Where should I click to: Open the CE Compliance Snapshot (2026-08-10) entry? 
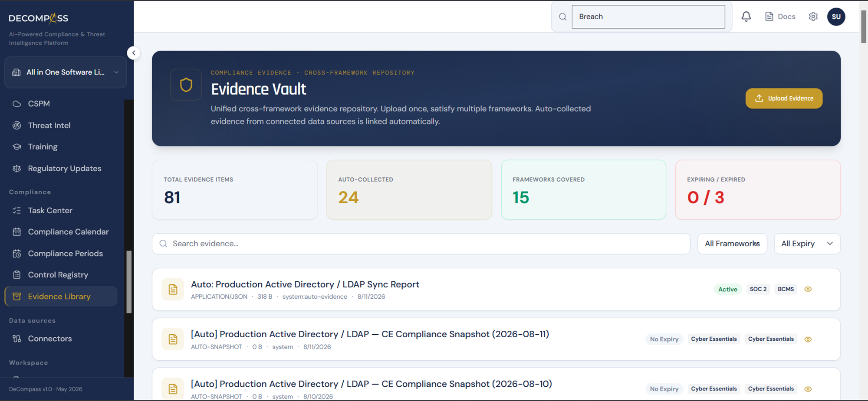tap(372, 384)
